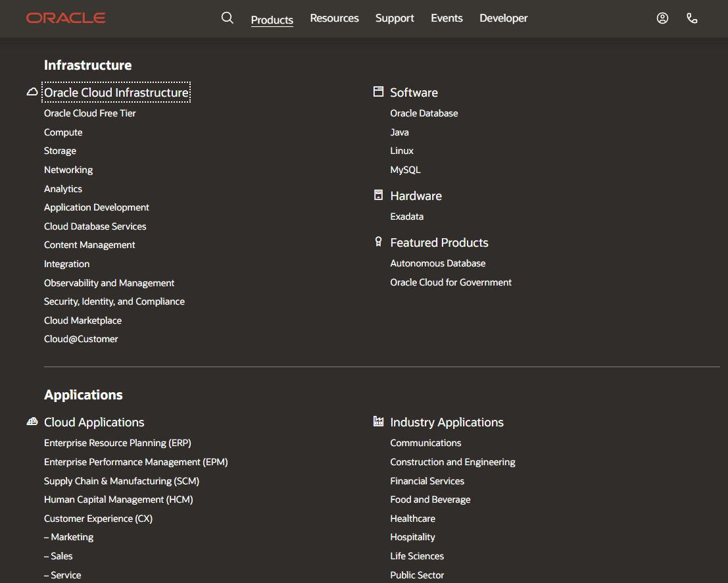Open Customer Experience (CX)
The width and height of the screenshot is (728, 583).
99,519
